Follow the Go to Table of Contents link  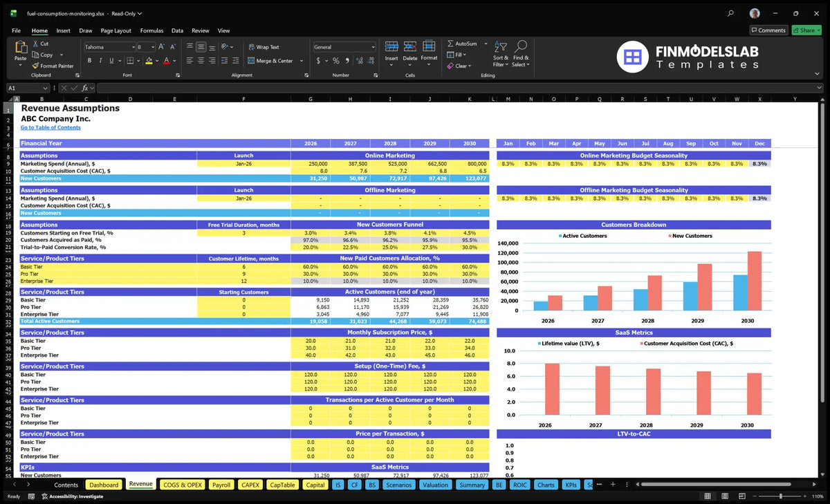[x=50, y=127]
